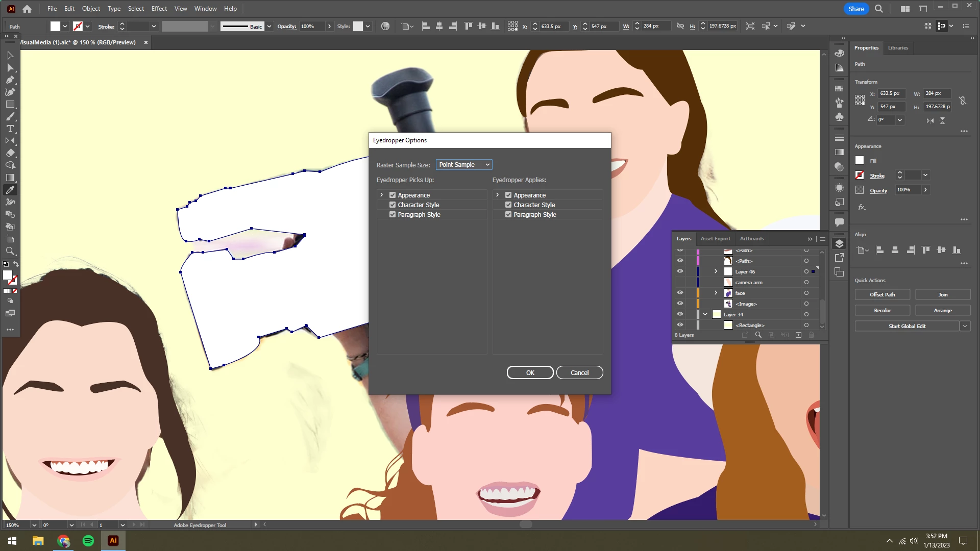980x551 pixels.
Task: Select the Zoom tool
Action: pos(10,251)
